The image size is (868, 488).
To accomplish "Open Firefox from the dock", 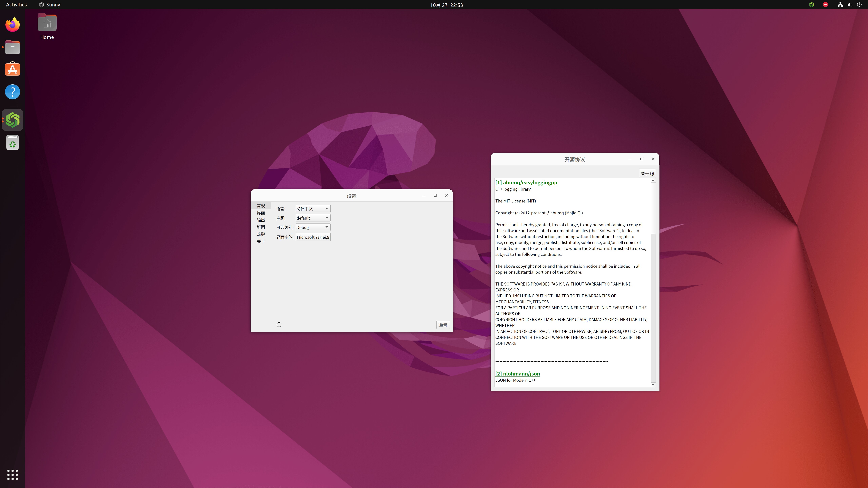I will coord(13,25).
